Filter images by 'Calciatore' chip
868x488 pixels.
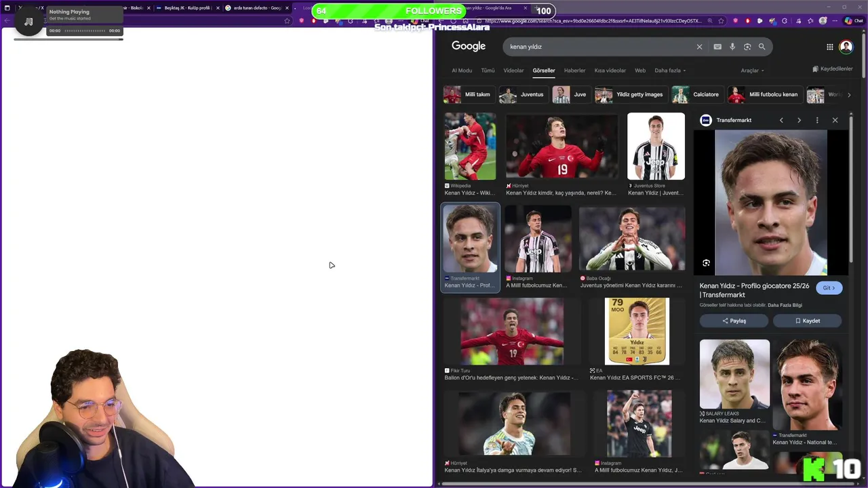[696, 94]
